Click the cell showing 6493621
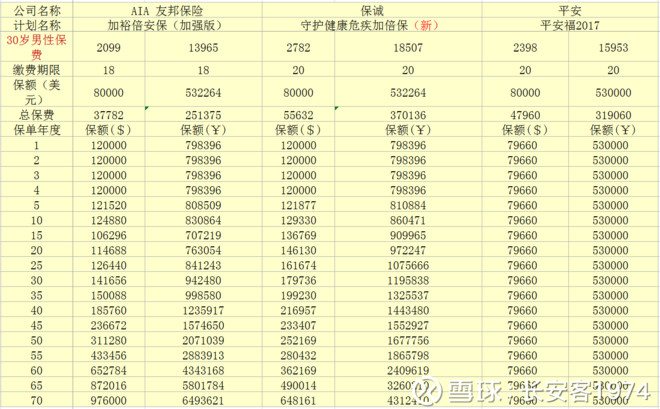 pos(203,401)
